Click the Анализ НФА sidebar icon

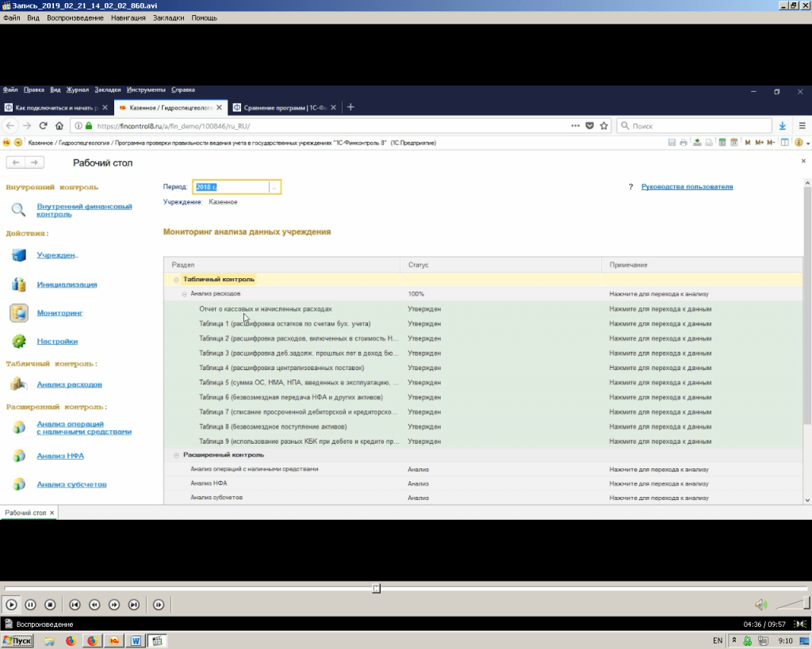pos(19,456)
